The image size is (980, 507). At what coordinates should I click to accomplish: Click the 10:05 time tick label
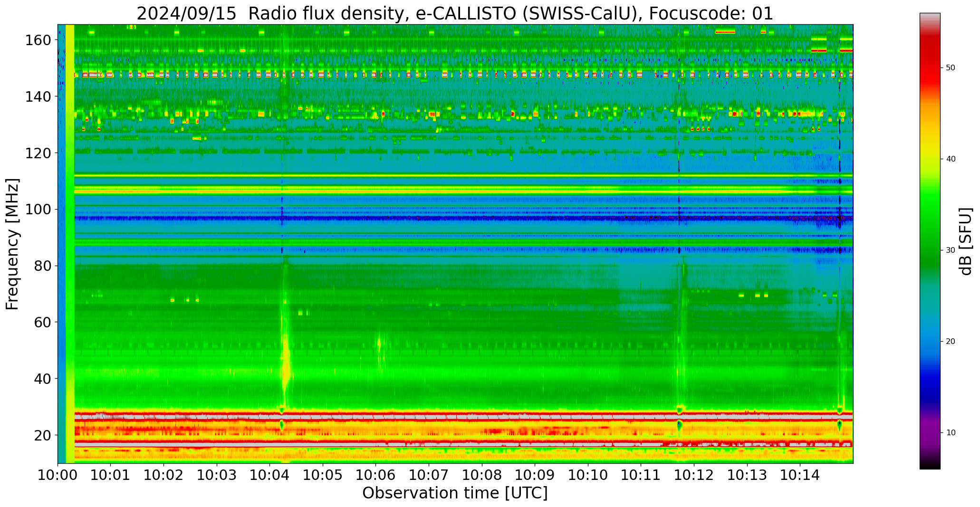323,475
